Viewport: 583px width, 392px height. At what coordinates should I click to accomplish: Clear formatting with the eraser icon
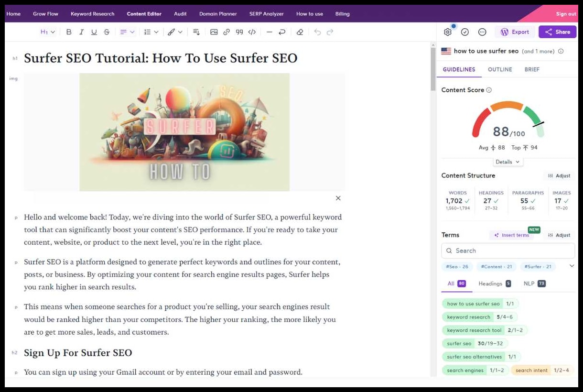(300, 32)
